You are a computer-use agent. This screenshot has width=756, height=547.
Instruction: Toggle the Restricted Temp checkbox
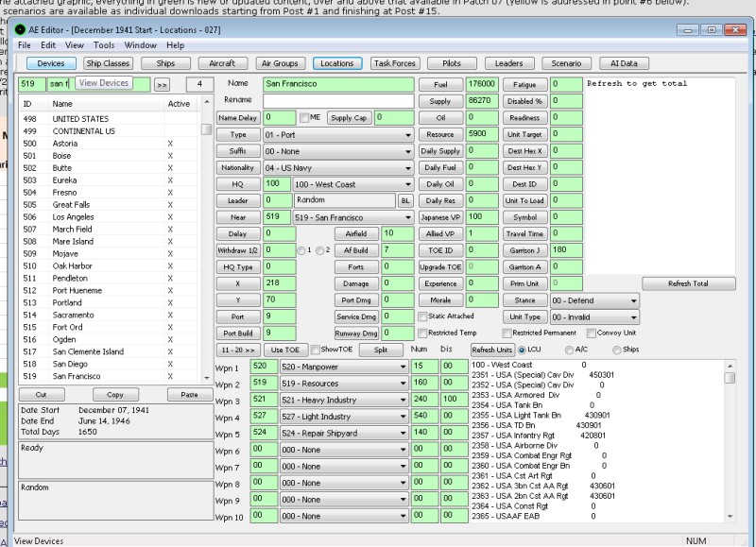[x=422, y=333]
